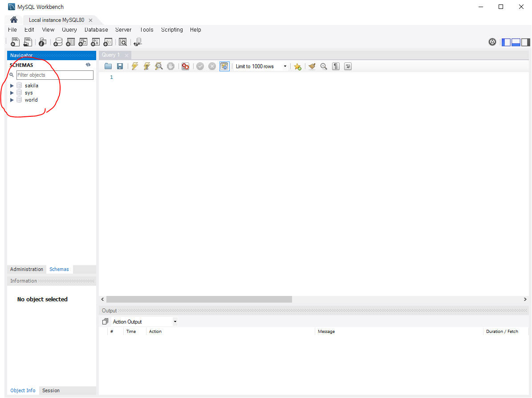532x398 pixels.
Task: Switch to the Object Info tab
Action: 23,390
